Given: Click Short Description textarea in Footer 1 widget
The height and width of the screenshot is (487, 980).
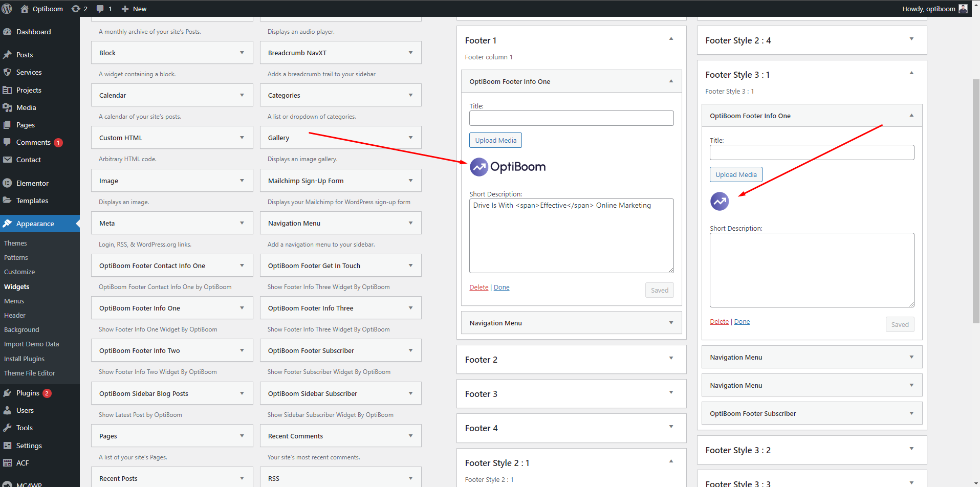Looking at the screenshot, I should 571,236.
